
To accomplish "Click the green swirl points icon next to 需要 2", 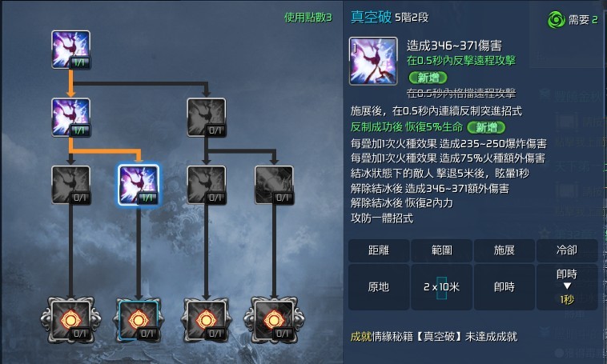I will [x=557, y=19].
